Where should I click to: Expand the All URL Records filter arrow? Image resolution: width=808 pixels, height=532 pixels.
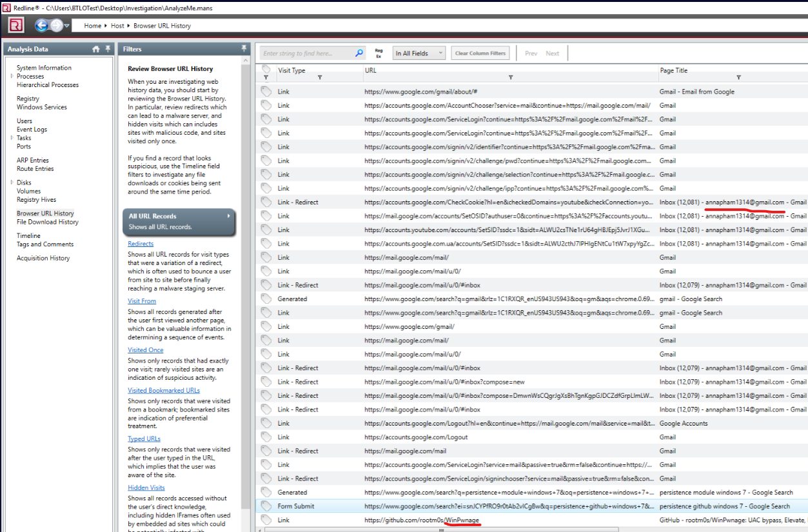[228, 216]
